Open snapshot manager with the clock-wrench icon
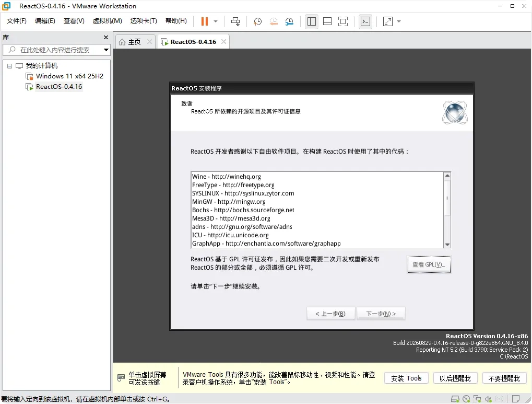Viewport: 532px width, 404px height. pyautogui.click(x=289, y=21)
